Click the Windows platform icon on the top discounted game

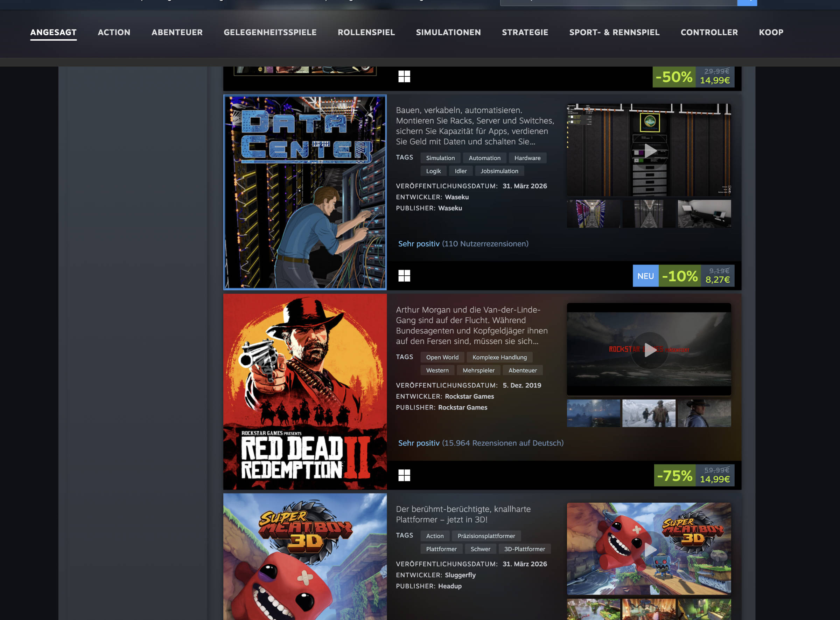pyautogui.click(x=404, y=76)
